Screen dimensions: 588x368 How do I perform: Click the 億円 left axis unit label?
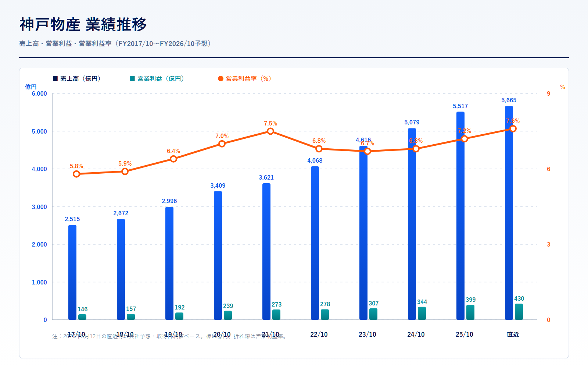pyautogui.click(x=31, y=87)
